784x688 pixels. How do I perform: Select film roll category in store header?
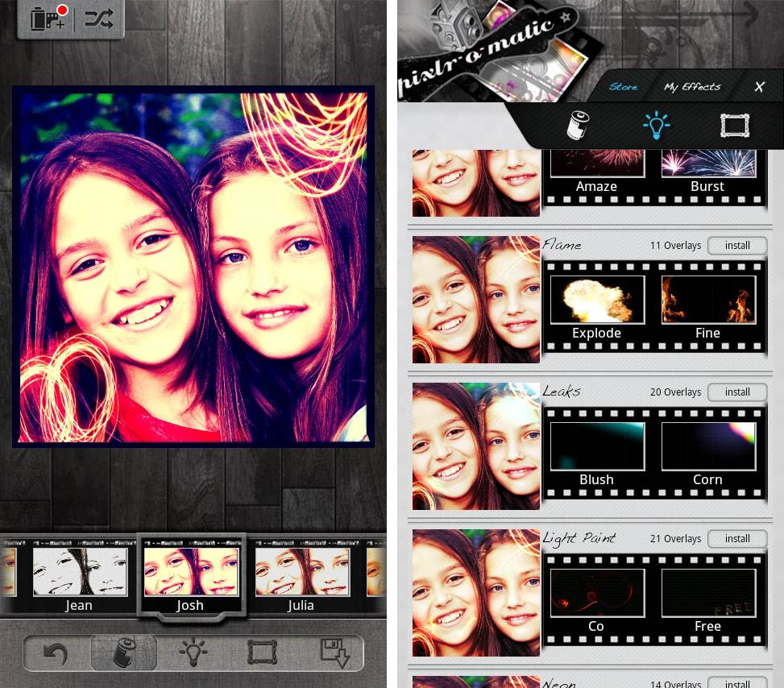(579, 126)
